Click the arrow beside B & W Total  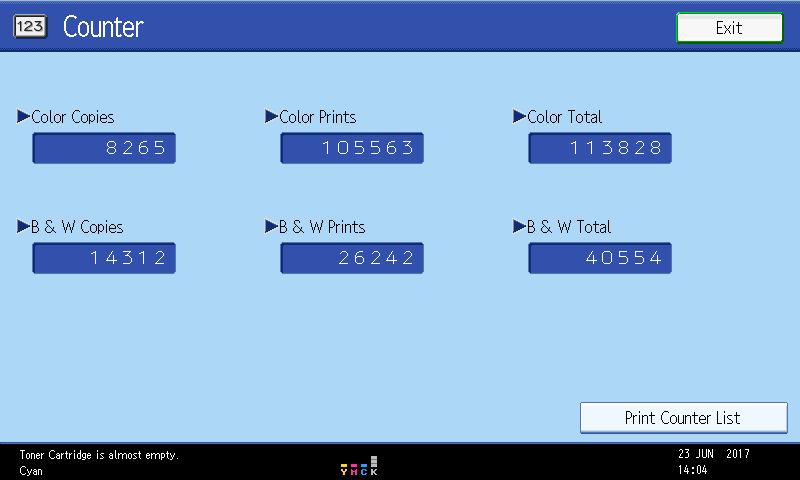pos(519,227)
